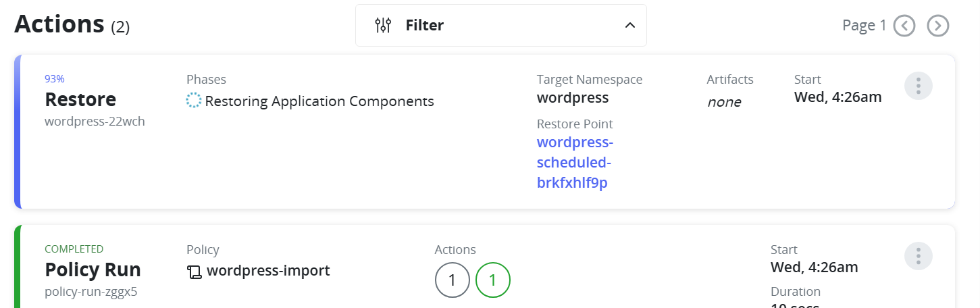Screen dimensions: 980x308
Task: Open the Policy Run action's three-dot menu
Action: [918, 256]
